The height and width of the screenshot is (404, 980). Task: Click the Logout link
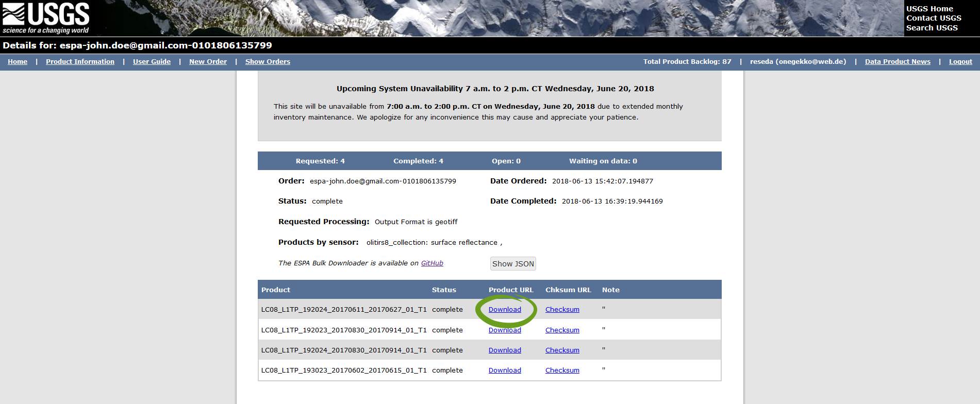[960, 62]
